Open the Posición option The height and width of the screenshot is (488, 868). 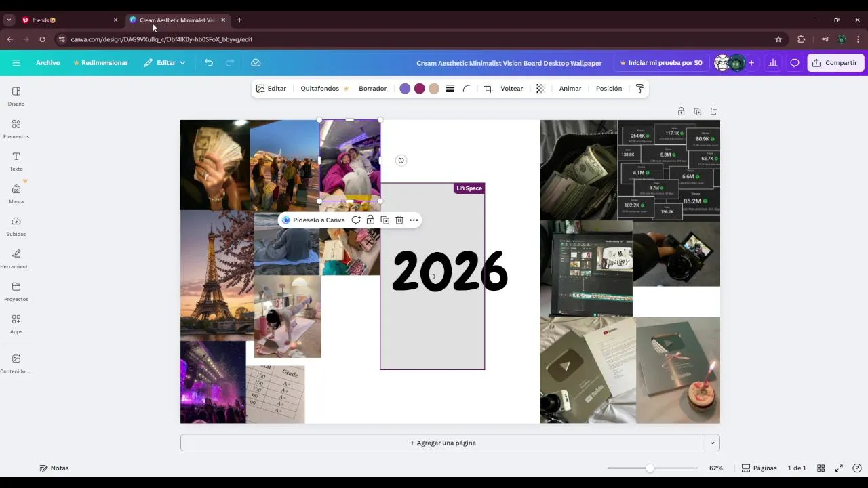tap(609, 89)
